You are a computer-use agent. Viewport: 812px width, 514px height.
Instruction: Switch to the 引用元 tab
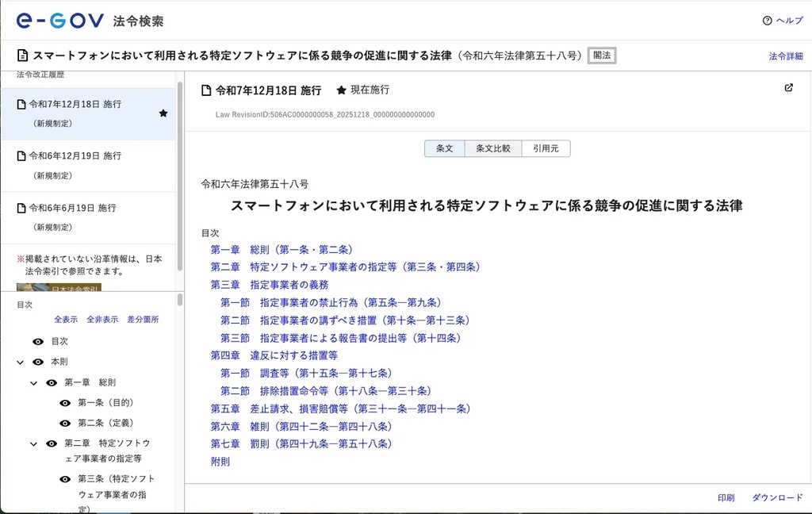546,148
